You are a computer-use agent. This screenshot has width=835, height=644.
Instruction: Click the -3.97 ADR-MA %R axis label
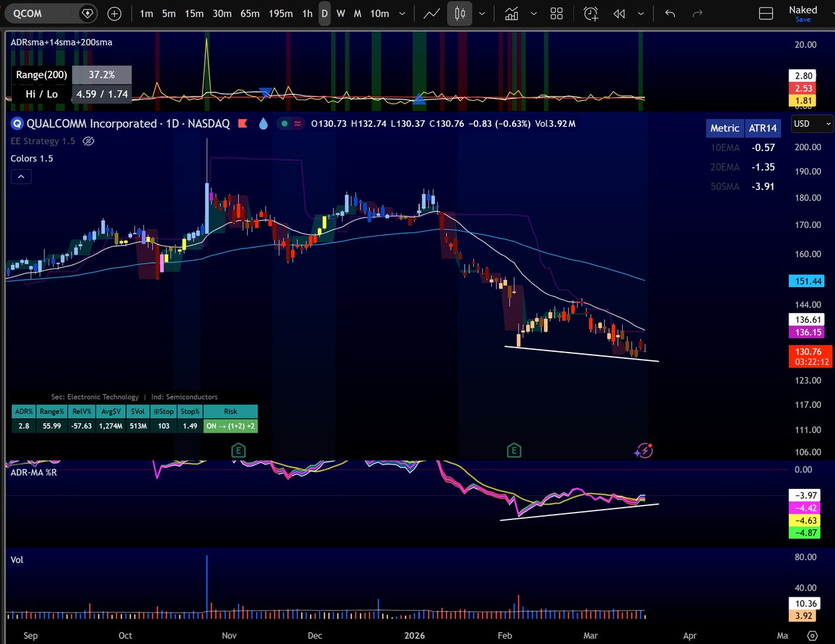click(x=804, y=494)
